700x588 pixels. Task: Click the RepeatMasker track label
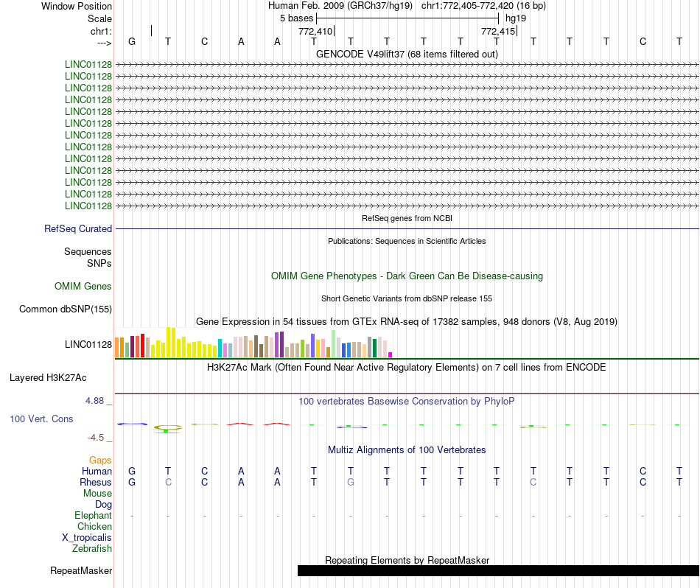click(x=81, y=570)
